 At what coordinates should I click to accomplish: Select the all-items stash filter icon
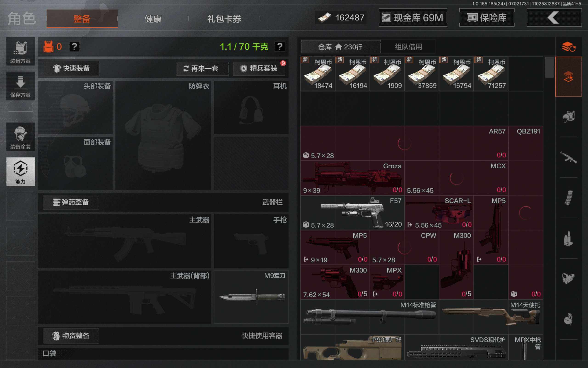pyautogui.click(x=568, y=77)
